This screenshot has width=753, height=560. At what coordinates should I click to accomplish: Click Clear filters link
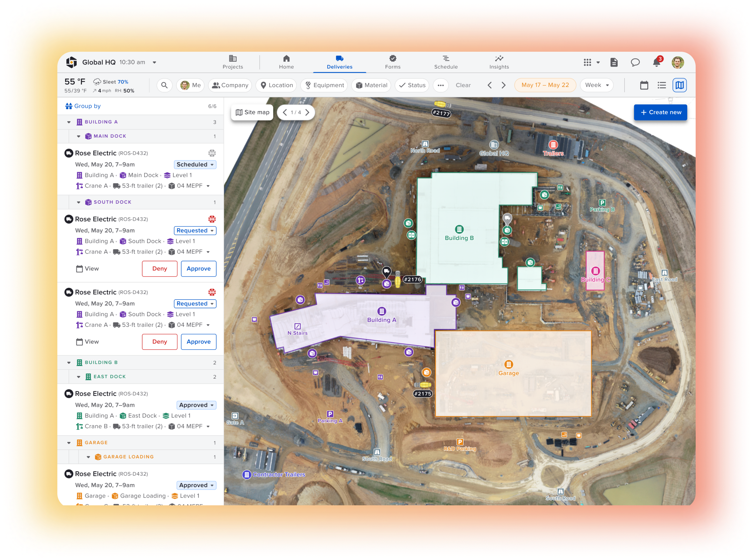click(463, 85)
